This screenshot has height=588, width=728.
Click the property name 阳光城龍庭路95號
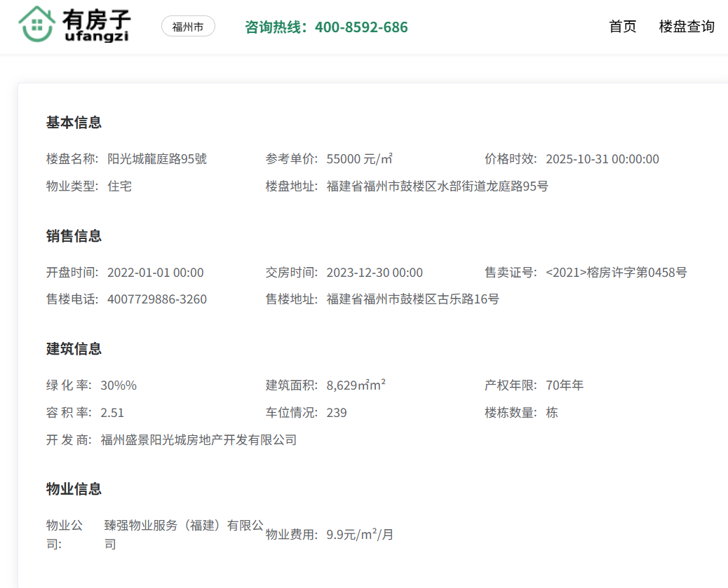point(157,159)
